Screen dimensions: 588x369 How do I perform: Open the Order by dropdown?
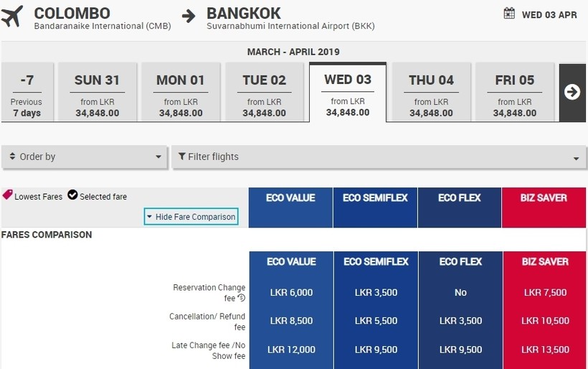pyautogui.click(x=85, y=157)
